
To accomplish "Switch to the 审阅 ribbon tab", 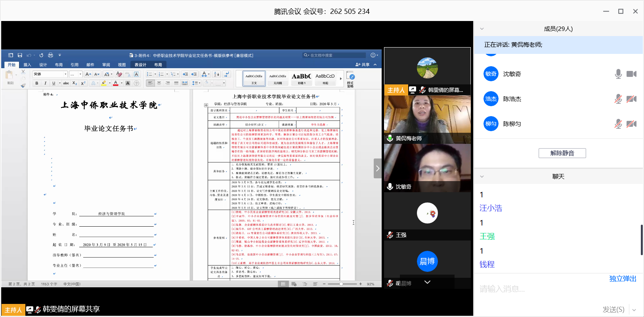I will (x=106, y=65).
